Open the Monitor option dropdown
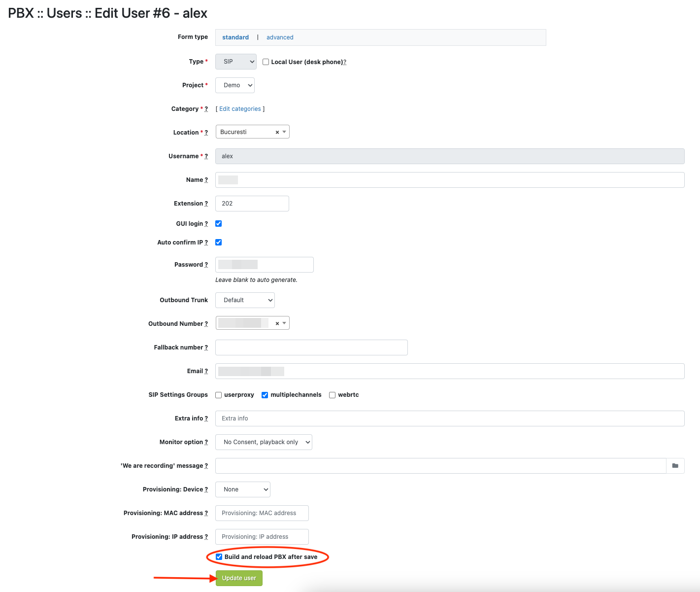 [264, 442]
